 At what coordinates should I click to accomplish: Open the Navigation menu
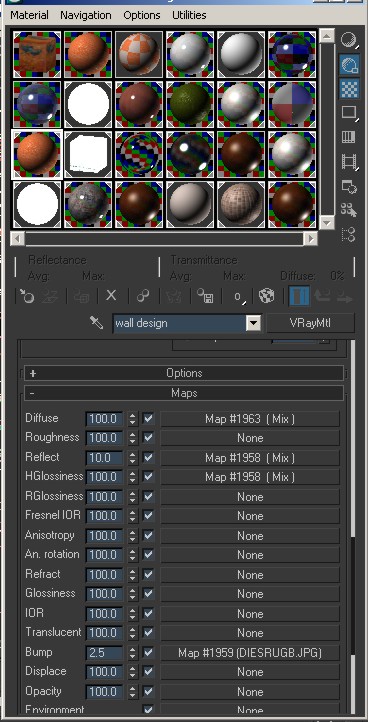86,15
